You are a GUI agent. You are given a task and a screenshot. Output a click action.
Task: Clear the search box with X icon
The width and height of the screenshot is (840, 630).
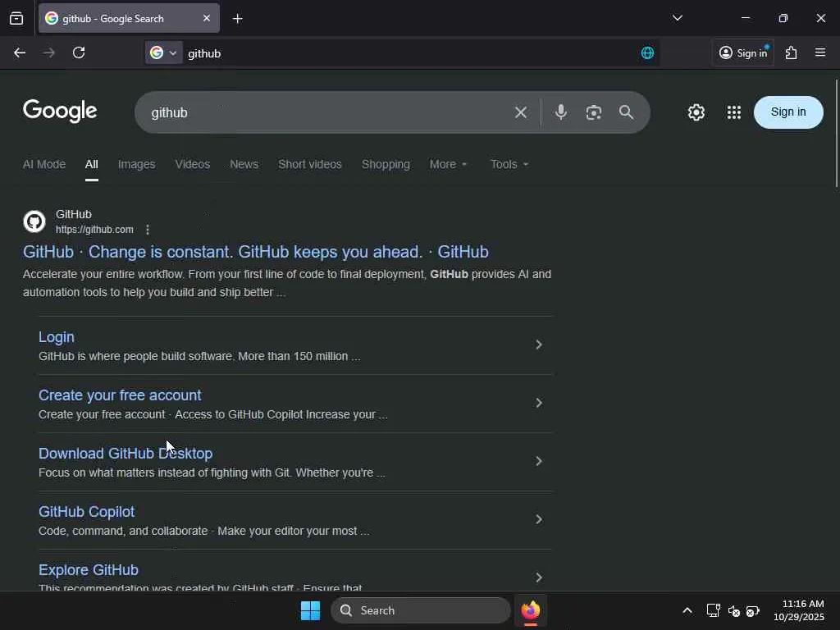click(x=521, y=112)
